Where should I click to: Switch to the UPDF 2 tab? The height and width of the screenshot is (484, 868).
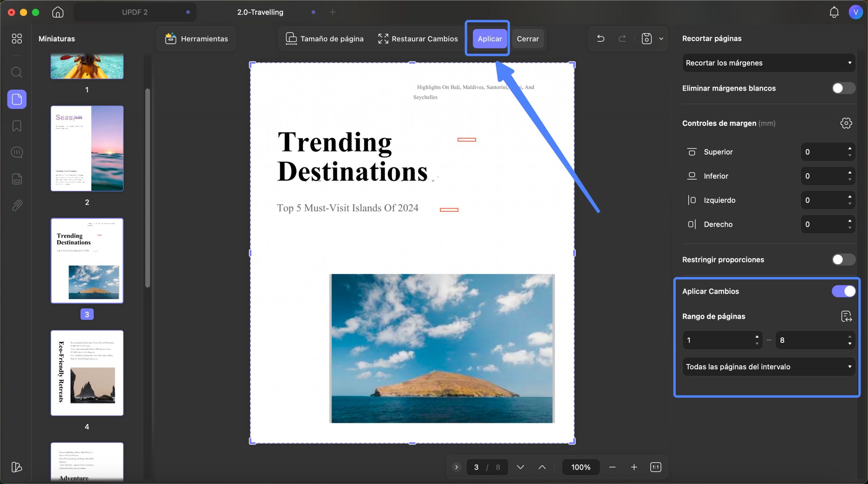(135, 12)
